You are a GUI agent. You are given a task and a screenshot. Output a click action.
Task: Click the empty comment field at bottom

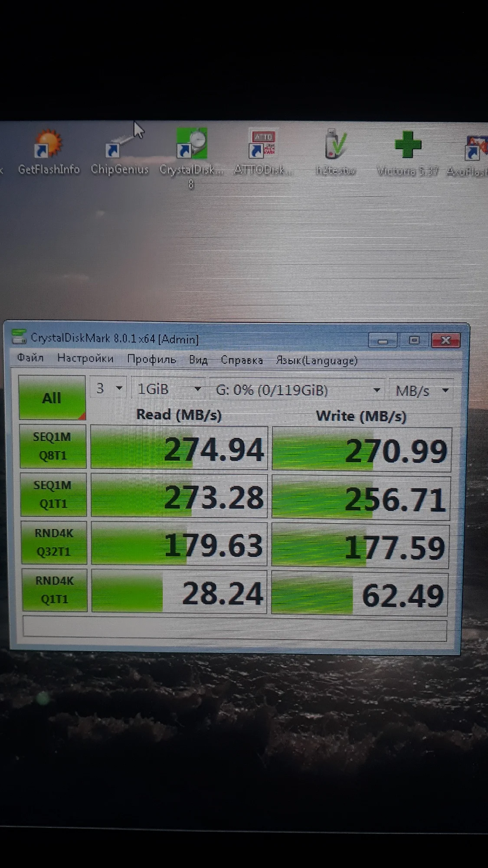pos(234,629)
